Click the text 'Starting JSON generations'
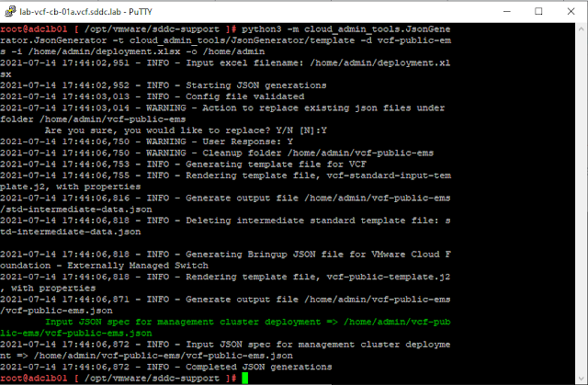 click(256, 85)
